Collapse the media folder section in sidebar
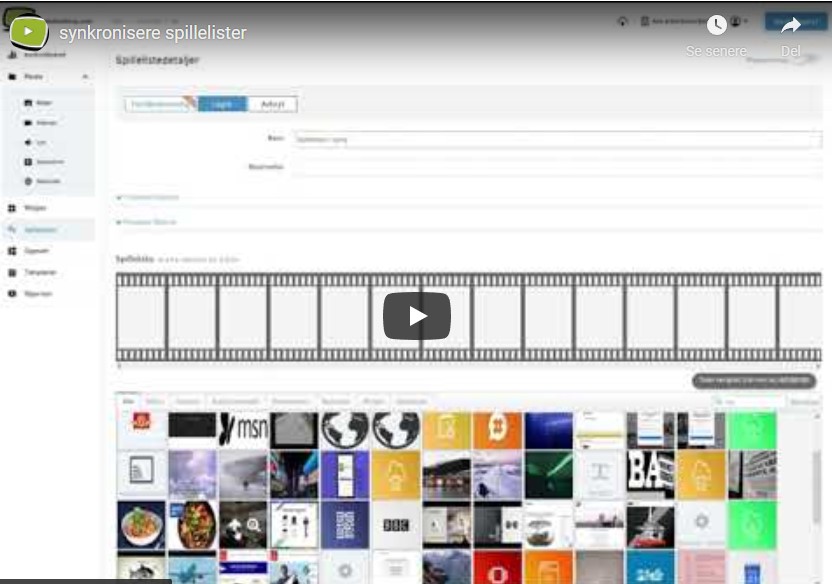832x584 pixels. coord(86,77)
